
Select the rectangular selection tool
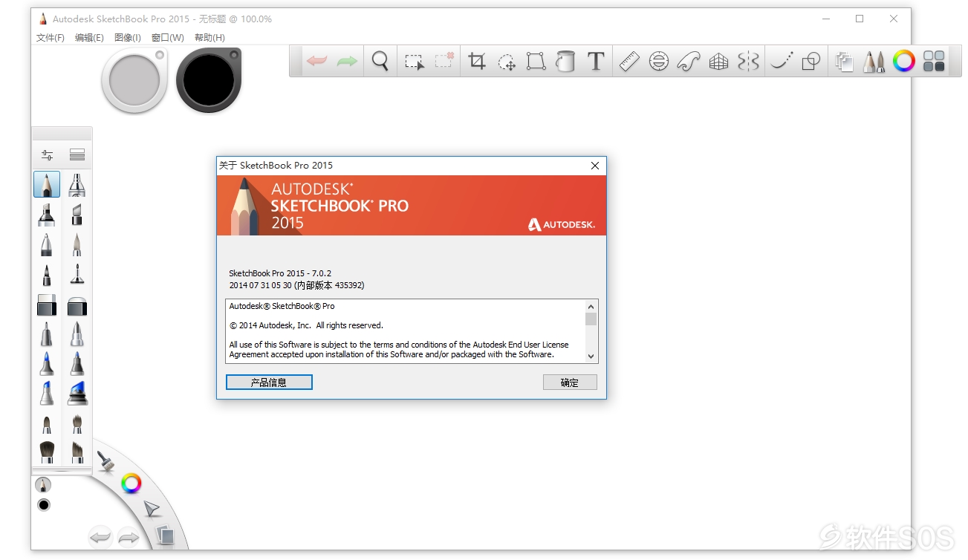pos(415,62)
